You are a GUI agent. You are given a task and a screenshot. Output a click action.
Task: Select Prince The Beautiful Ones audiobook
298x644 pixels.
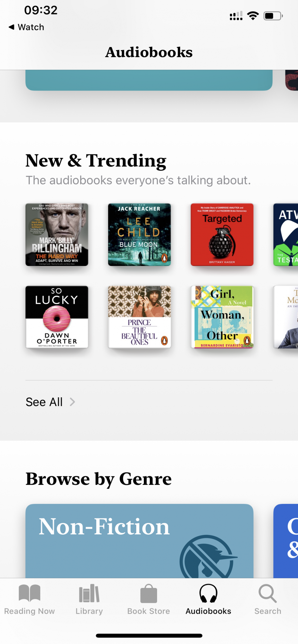coord(139,317)
